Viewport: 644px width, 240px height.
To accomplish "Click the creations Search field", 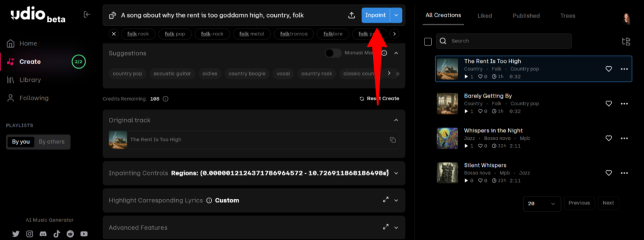I will [504, 41].
